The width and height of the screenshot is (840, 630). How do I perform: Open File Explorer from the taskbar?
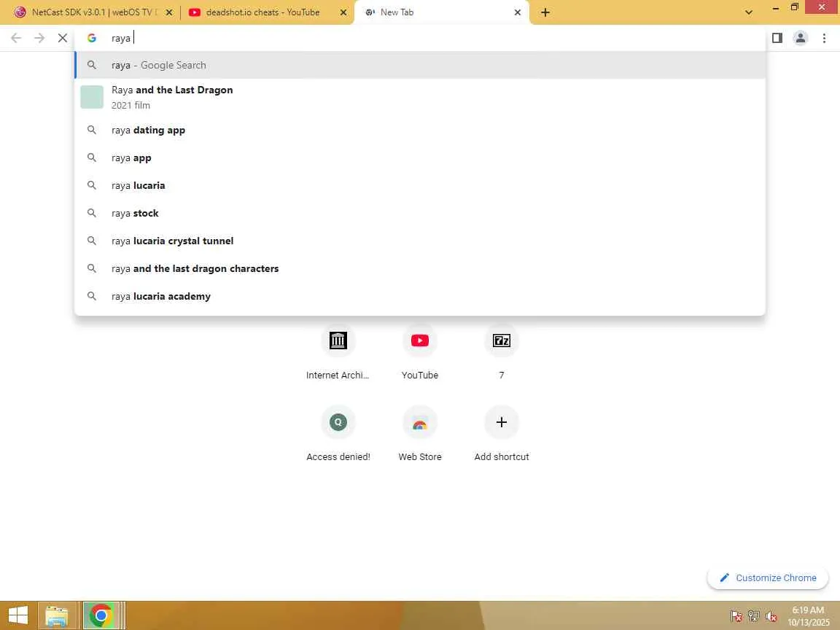(57, 615)
